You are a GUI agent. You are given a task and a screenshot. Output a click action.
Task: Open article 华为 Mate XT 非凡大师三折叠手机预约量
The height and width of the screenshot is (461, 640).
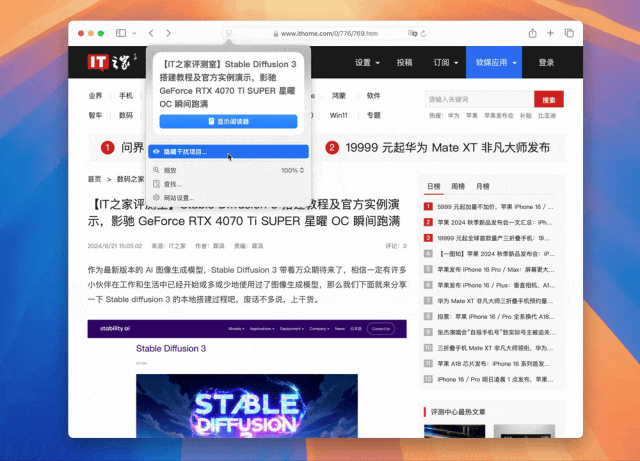click(495, 301)
